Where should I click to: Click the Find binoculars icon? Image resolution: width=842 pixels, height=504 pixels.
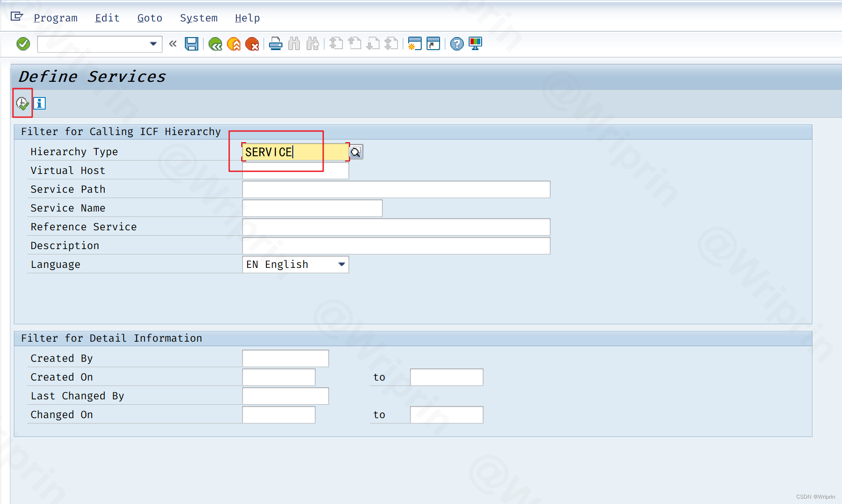point(295,43)
